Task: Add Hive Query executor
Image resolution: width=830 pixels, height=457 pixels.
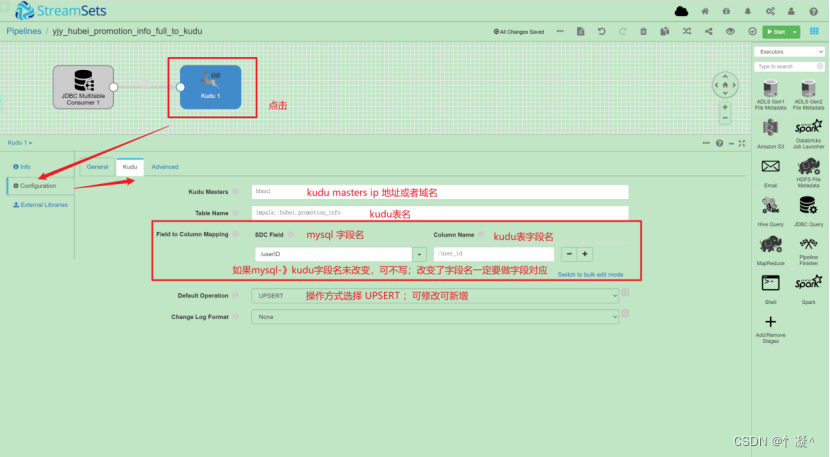Action: pyautogui.click(x=770, y=212)
